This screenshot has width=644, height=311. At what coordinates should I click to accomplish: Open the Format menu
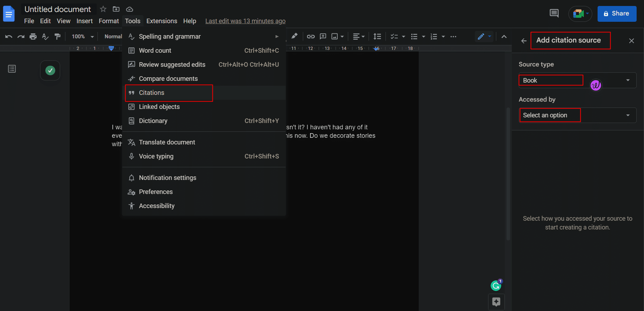[x=109, y=21]
